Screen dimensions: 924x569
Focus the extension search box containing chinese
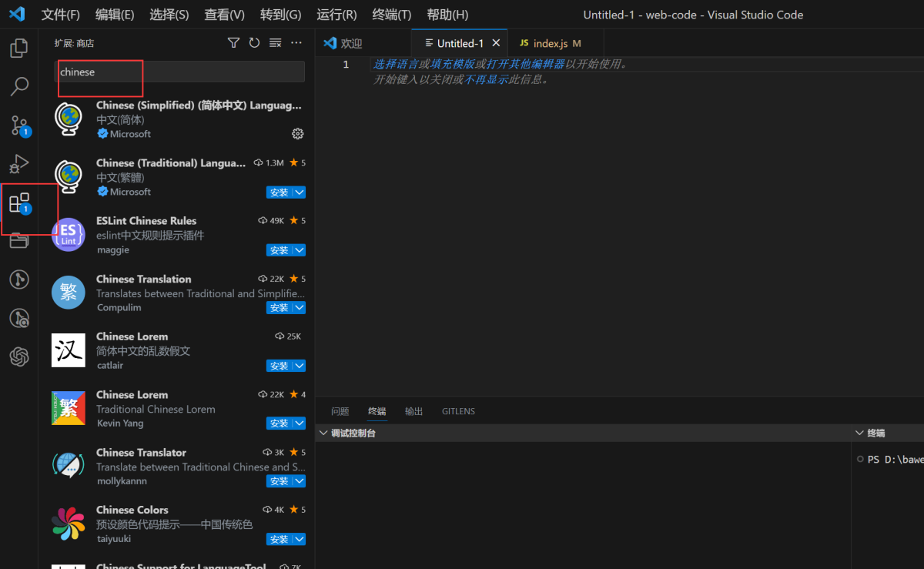(x=179, y=72)
